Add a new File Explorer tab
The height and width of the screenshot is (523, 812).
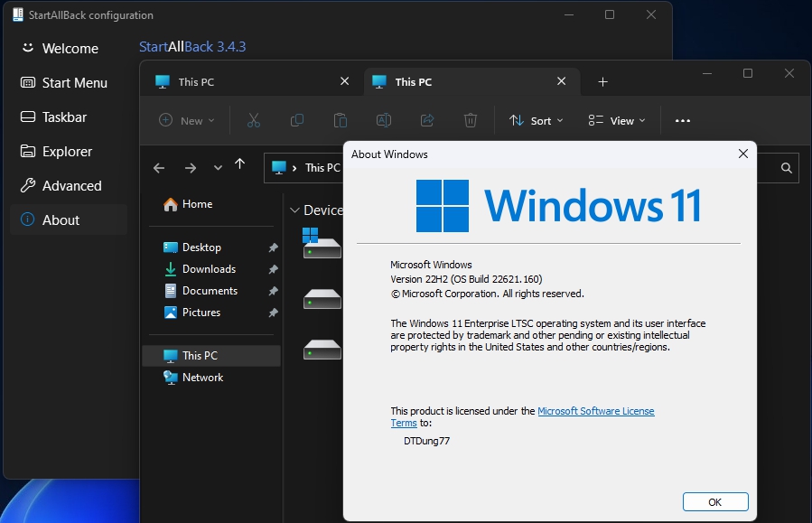point(602,82)
